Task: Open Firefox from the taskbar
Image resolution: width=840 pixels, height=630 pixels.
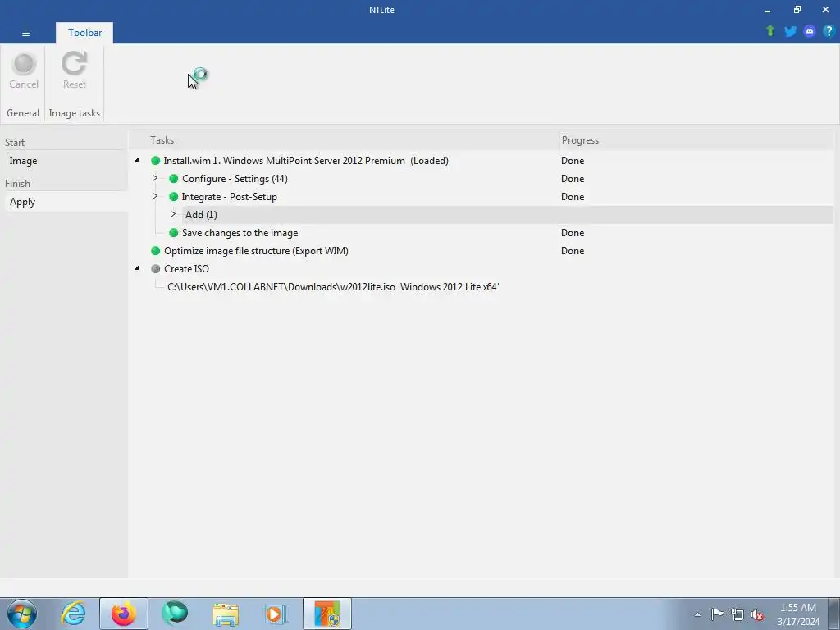Action: coord(124,614)
